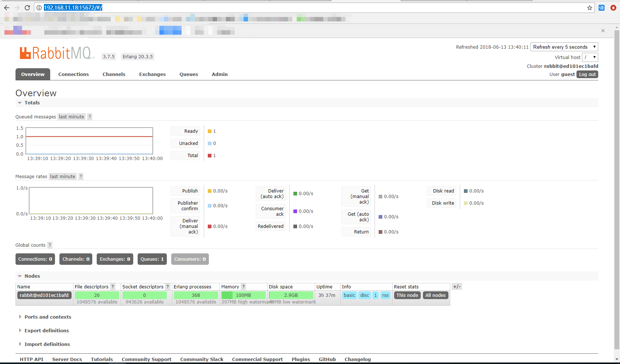Click the Exchanges: 8 count button
Screen dimensions: 620x364
(115, 259)
